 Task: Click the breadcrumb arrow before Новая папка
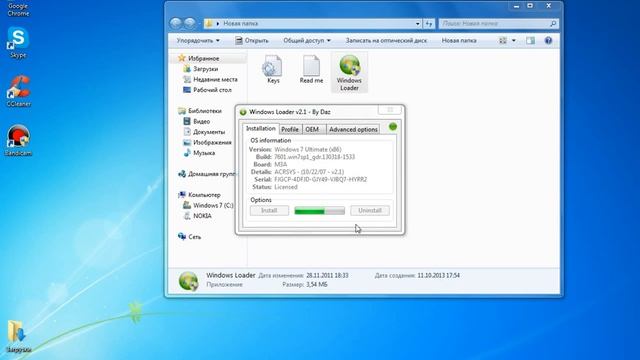click(x=218, y=24)
